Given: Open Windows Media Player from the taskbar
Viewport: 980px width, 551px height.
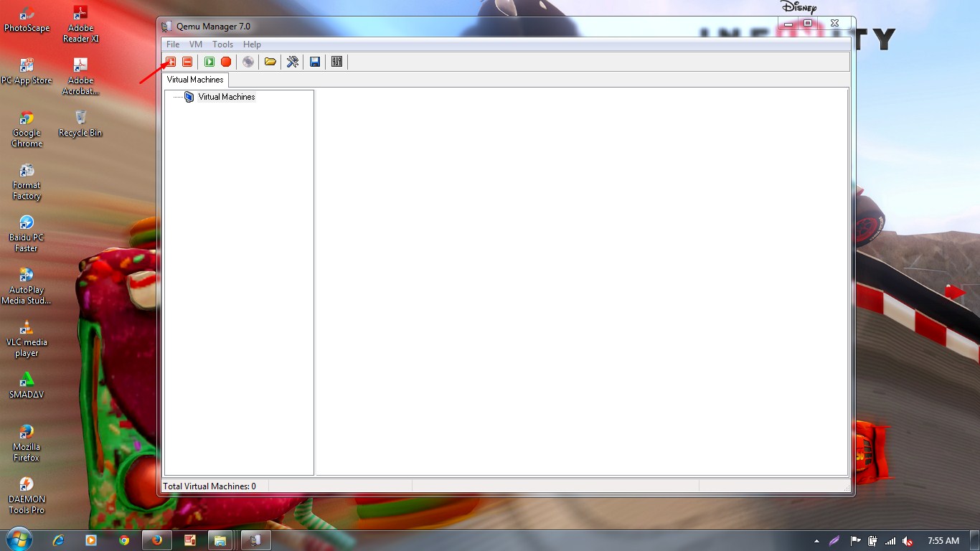Looking at the screenshot, I should tap(91, 540).
